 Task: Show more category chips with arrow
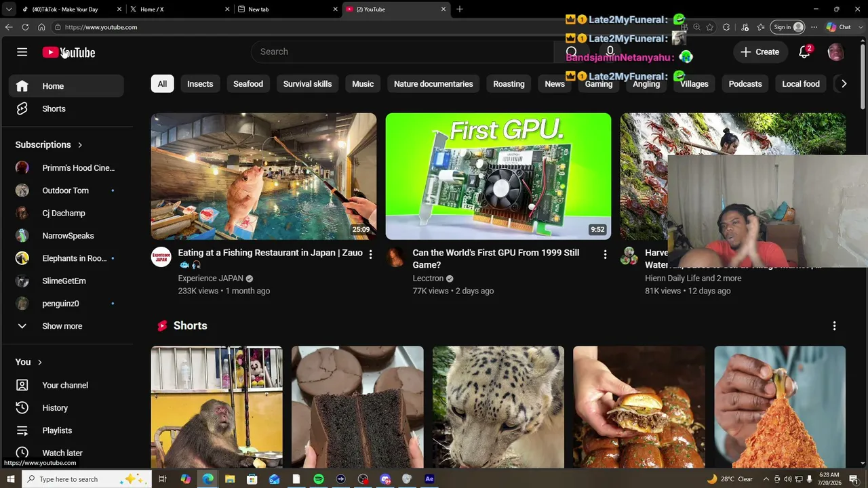click(844, 84)
